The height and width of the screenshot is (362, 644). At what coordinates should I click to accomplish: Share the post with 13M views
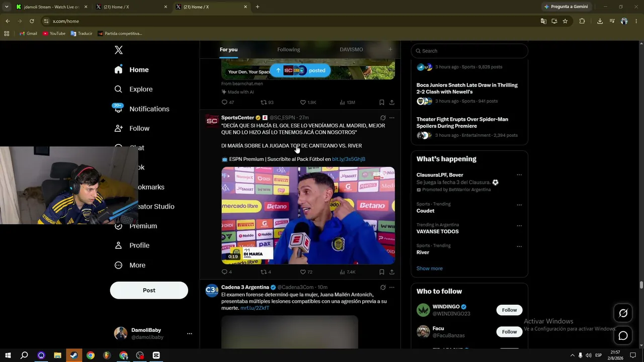coord(392,102)
